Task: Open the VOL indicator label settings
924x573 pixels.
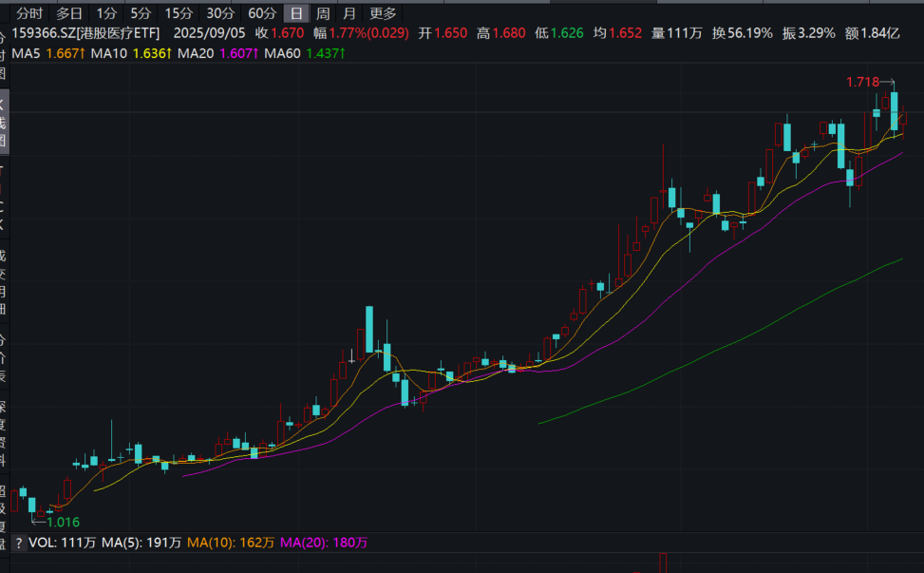Action: coord(43,543)
